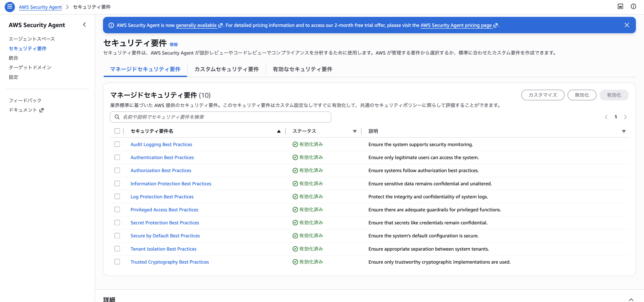Open the Information Protection Best Practices link

click(x=171, y=183)
